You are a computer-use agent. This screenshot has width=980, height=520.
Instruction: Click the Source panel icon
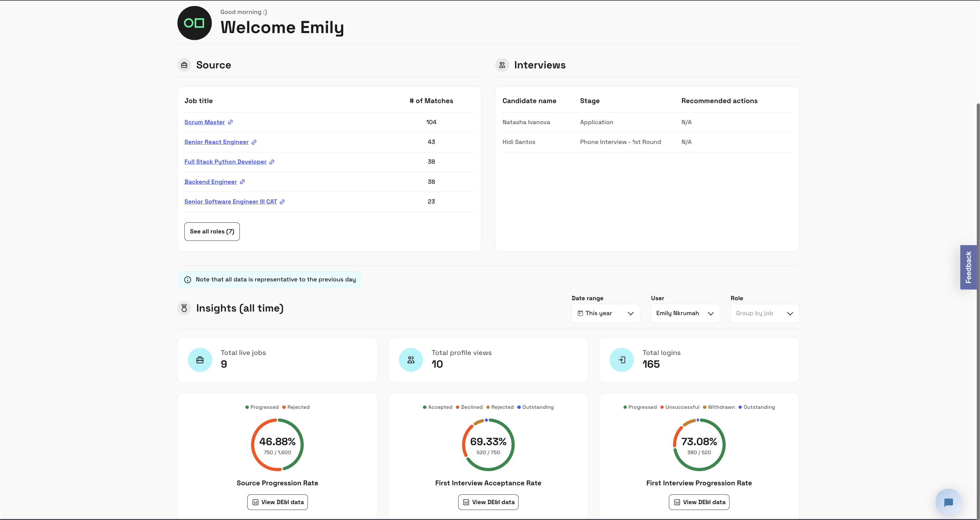[x=183, y=64]
